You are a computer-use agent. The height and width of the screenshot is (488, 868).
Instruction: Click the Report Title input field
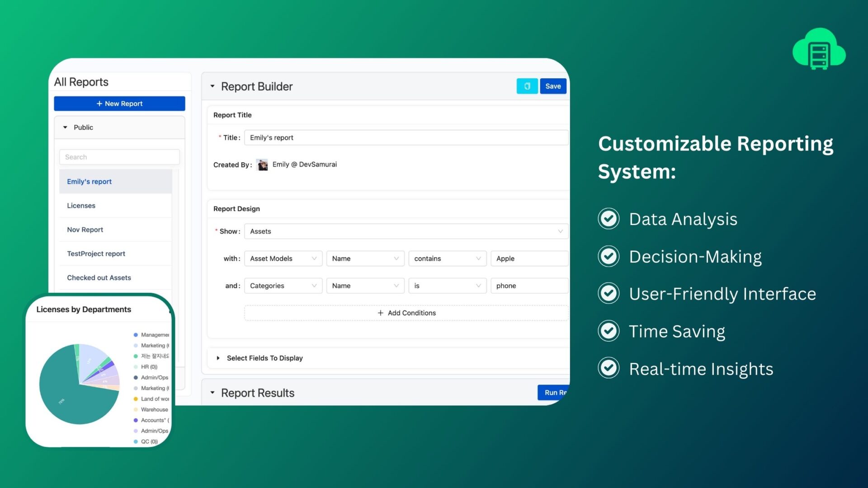click(406, 138)
